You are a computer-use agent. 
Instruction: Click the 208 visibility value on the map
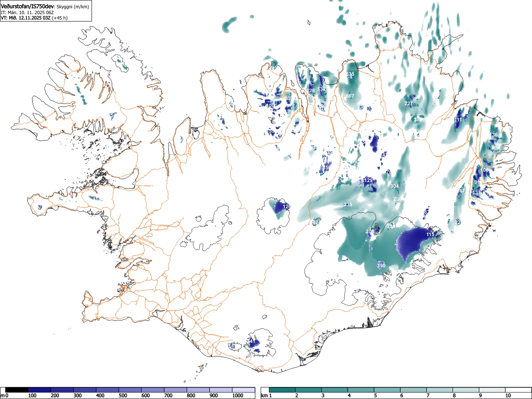click(x=370, y=232)
